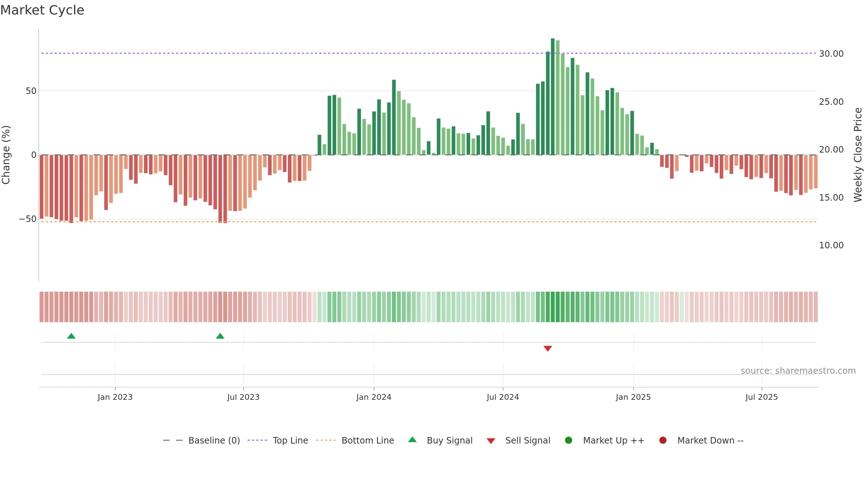868x488 pixels.
Task: Click the 30.00 price axis label
Action: [831, 53]
